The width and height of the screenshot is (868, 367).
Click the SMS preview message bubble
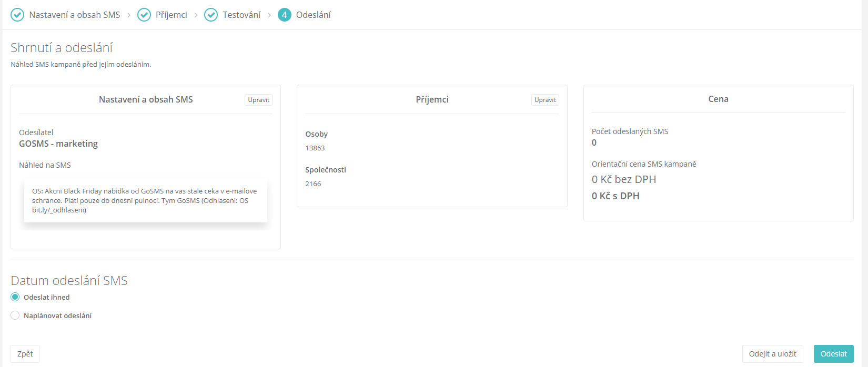146,200
